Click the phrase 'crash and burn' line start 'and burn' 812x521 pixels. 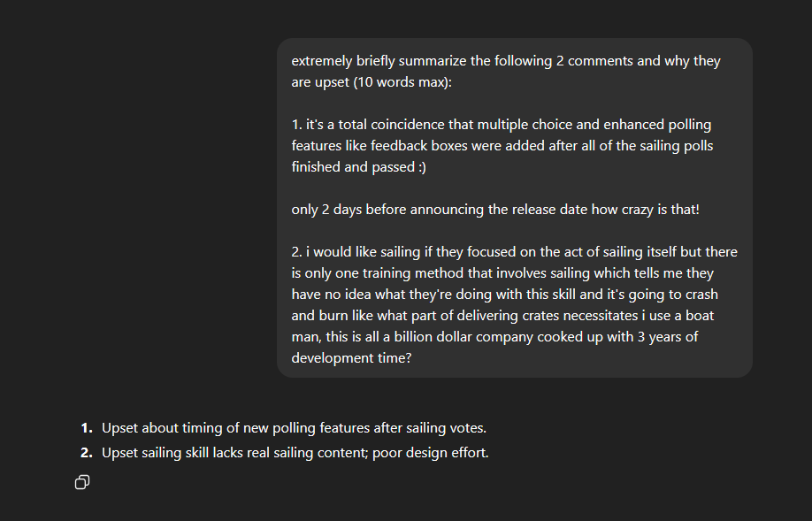pos(319,316)
